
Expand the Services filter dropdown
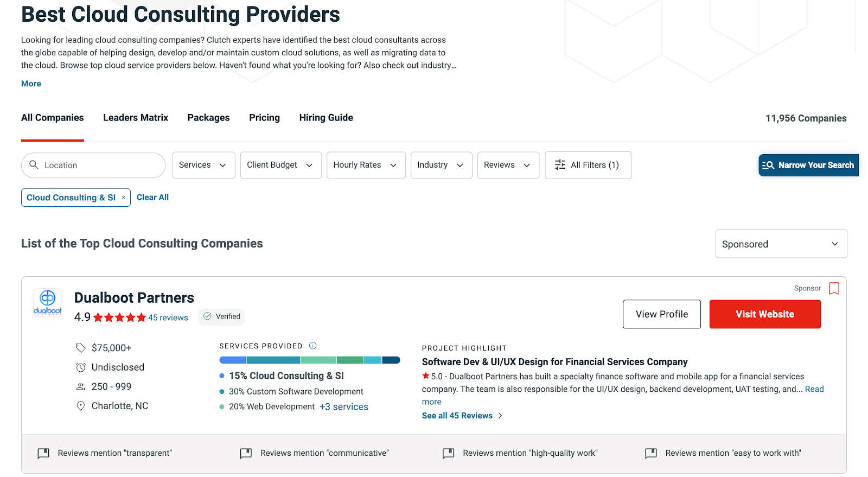tap(203, 165)
